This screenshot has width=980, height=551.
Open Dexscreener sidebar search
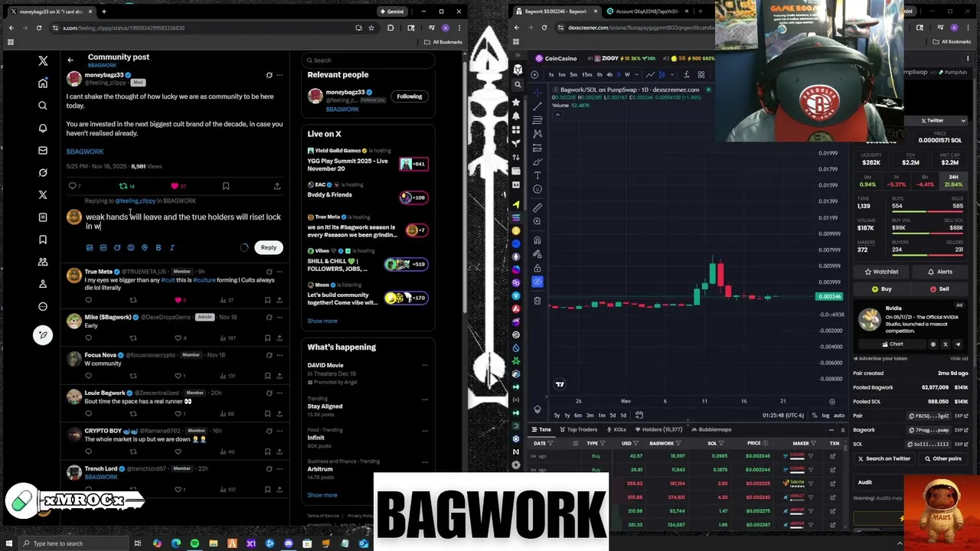pos(518,85)
